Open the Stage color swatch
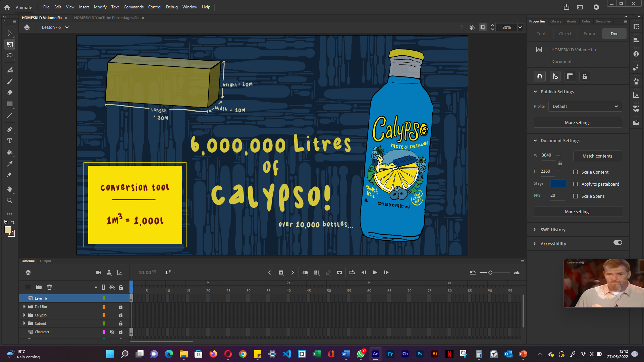 click(558, 184)
